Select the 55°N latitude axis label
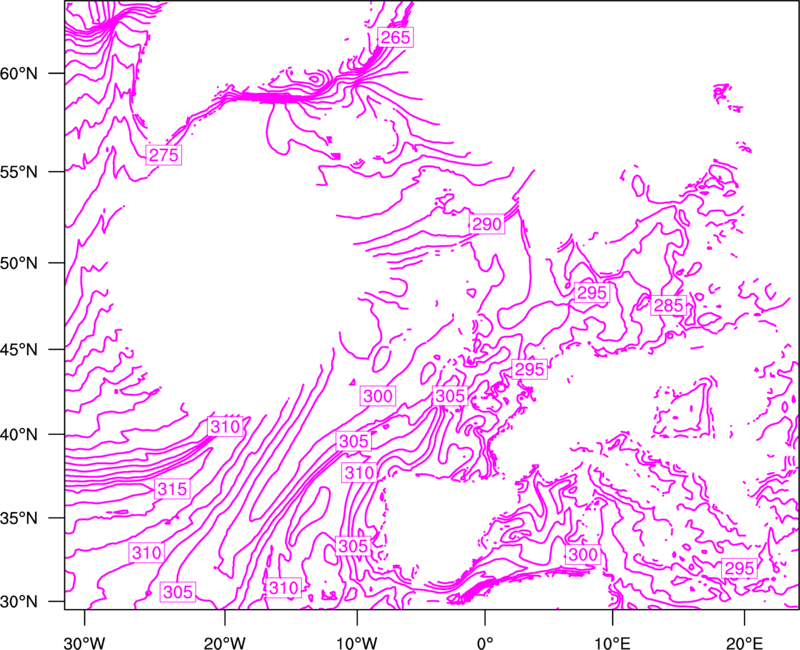The height and width of the screenshot is (650, 800). (19, 172)
